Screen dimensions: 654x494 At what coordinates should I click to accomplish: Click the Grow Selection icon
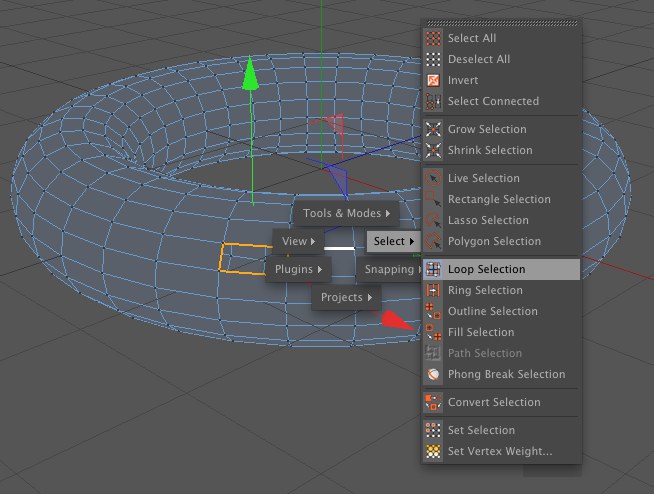433,129
